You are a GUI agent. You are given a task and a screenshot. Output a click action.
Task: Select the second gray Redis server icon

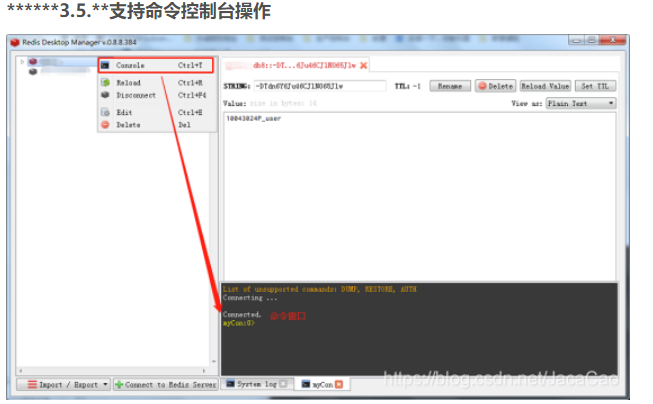click(x=33, y=72)
